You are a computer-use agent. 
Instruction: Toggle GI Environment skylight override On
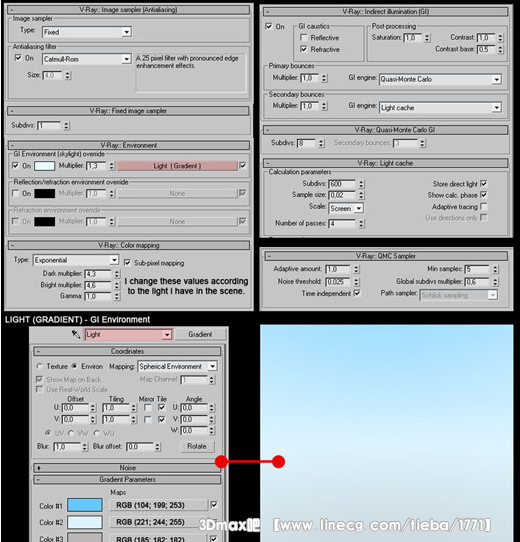click(x=15, y=166)
